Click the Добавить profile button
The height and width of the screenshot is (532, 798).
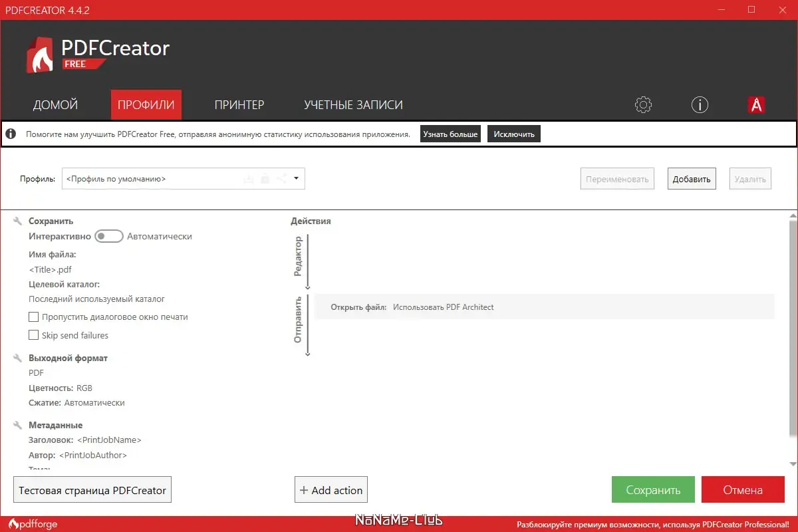[692, 179]
